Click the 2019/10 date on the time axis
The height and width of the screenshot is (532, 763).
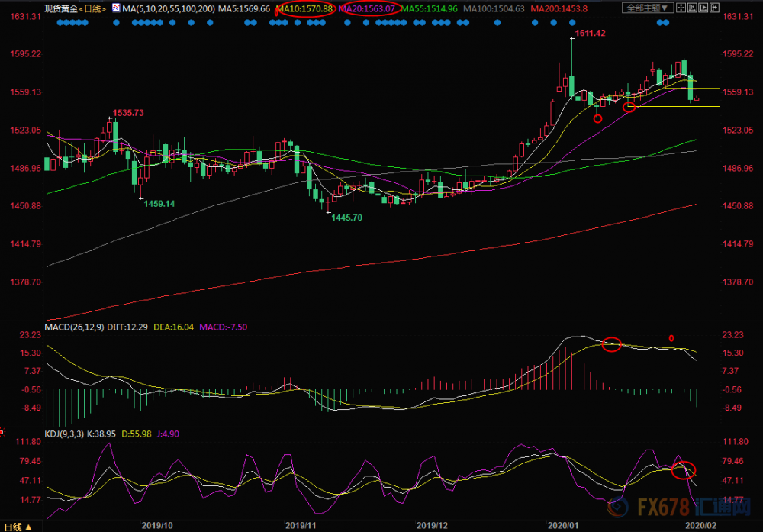(157, 526)
